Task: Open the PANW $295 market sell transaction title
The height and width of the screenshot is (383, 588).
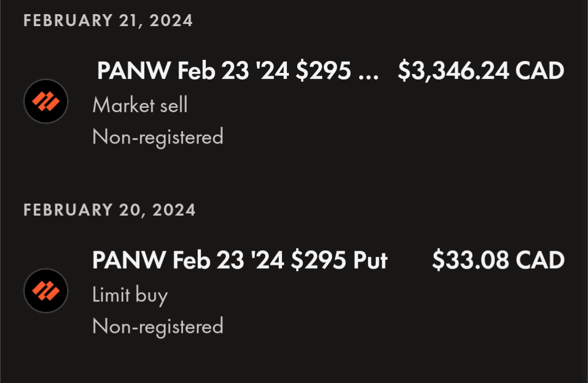Action: pyautogui.click(x=237, y=71)
